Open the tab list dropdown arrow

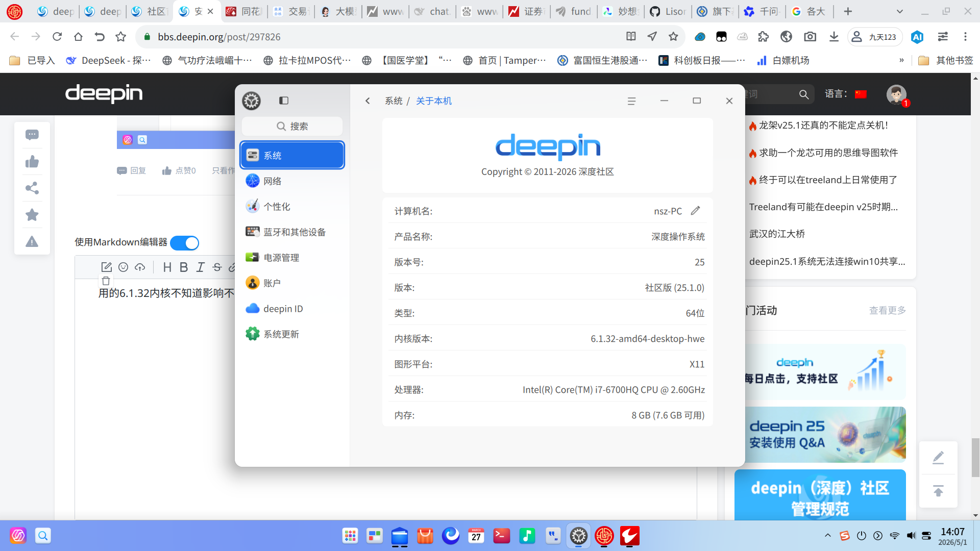(x=900, y=11)
